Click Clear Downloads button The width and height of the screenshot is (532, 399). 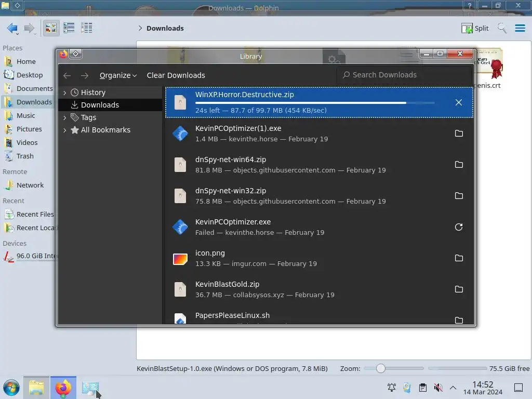pyautogui.click(x=176, y=75)
